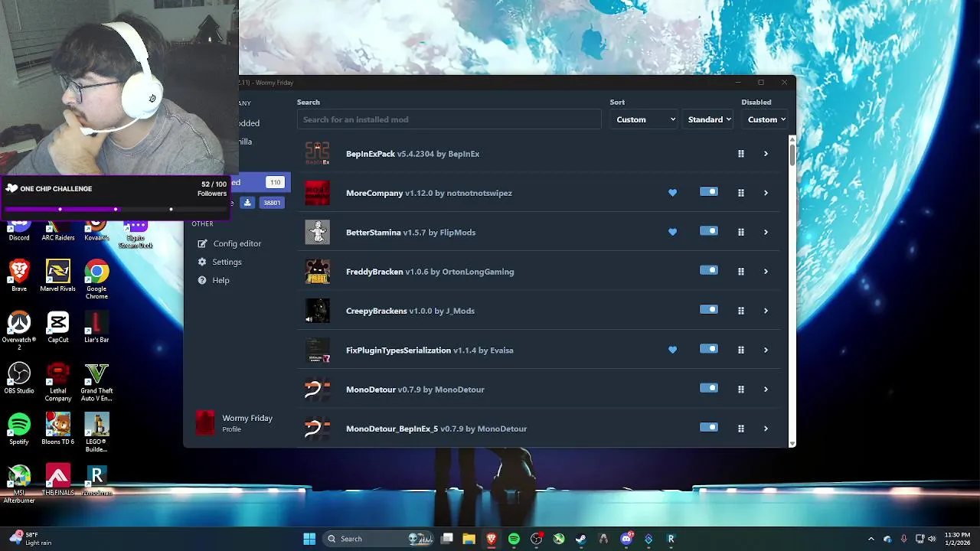Click the BetterStamina donate heart icon
The width and height of the screenshot is (980, 551).
click(x=672, y=232)
